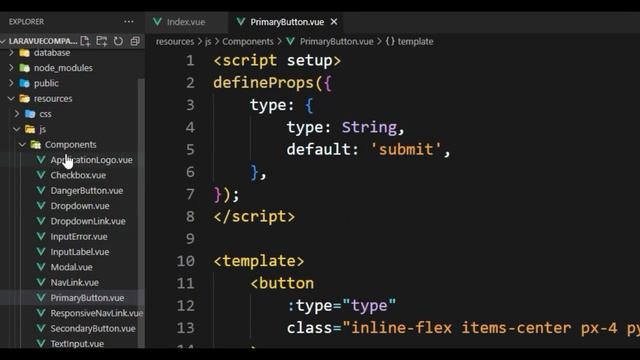Click the button tag on line 11
The image size is (640, 360).
282,283
